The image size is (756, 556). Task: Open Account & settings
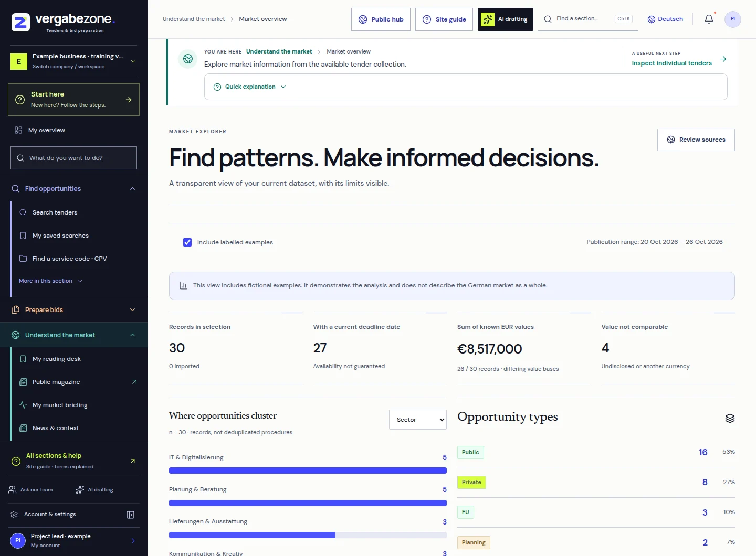click(50, 515)
